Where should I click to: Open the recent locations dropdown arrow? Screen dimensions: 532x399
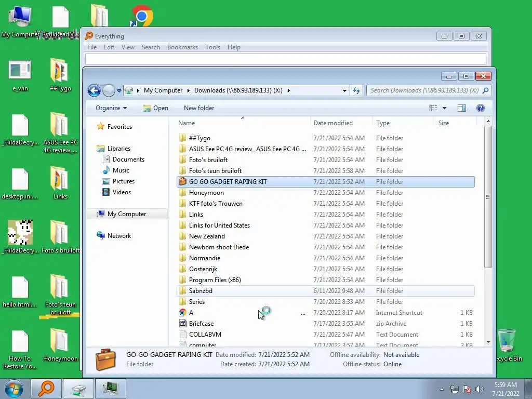coord(119,91)
